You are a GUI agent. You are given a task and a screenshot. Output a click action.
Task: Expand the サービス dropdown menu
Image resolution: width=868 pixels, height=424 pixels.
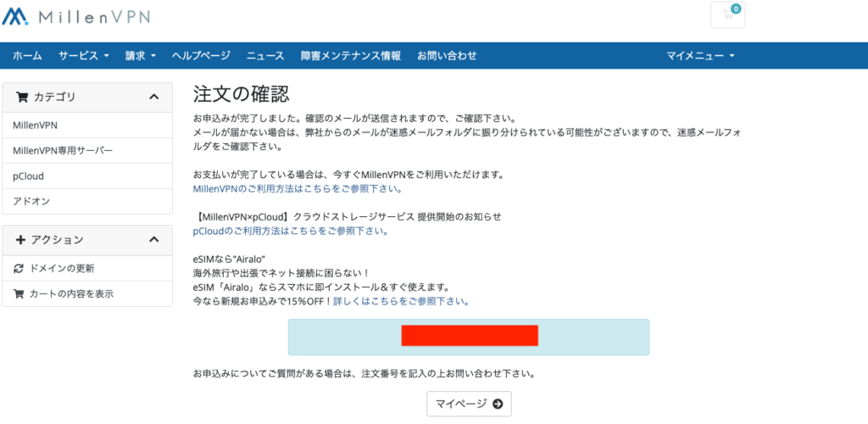pyautogui.click(x=83, y=56)
